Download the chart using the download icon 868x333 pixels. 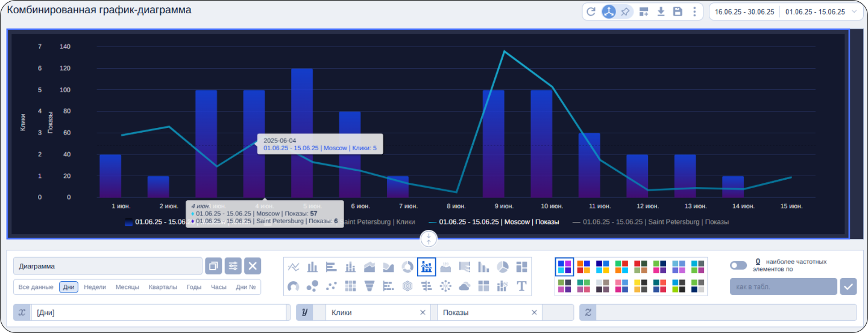pos(661,11)
